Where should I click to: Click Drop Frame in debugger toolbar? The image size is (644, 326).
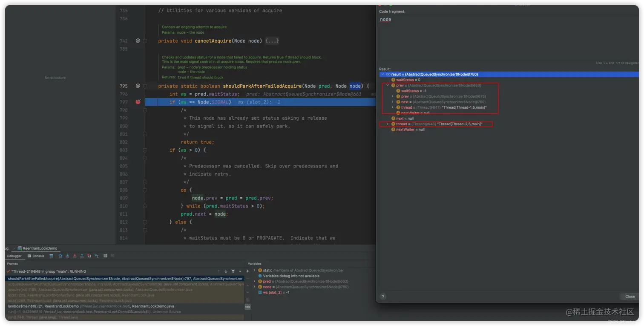pyautogui.click(x=89, y=256)
